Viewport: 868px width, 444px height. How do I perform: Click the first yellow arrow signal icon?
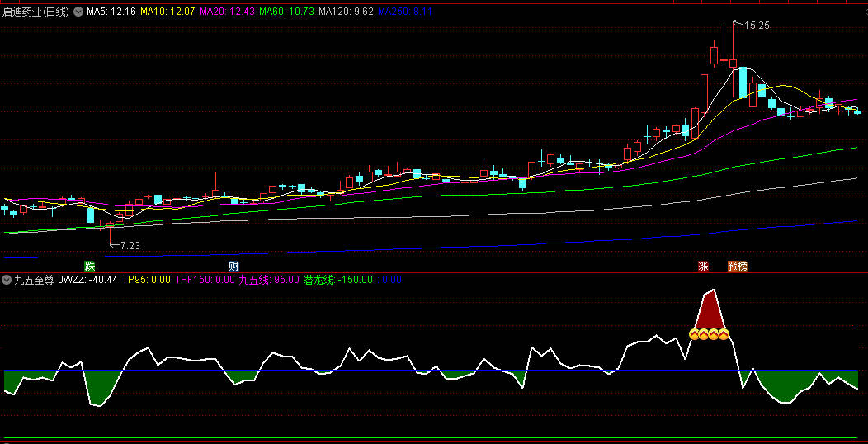(695, 334)
